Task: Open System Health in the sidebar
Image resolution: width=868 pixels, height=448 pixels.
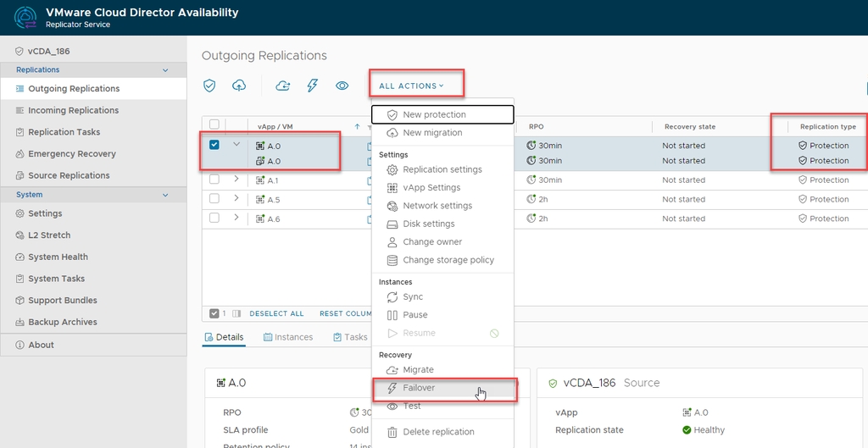Action: (x=58, y=257)
